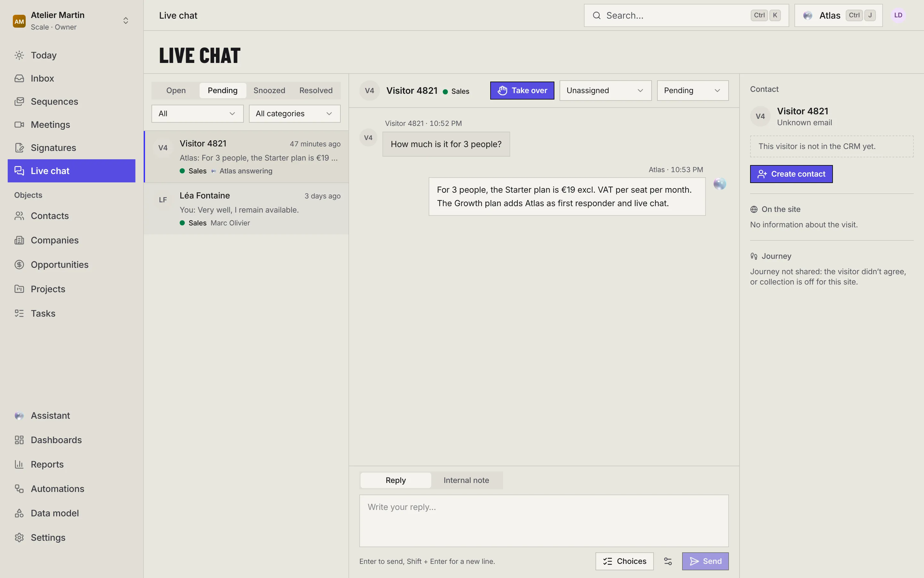Open the Pending status dropdown
Viewport: 924px width, 578px height.
pyautogui.click(x=692, y=91)
